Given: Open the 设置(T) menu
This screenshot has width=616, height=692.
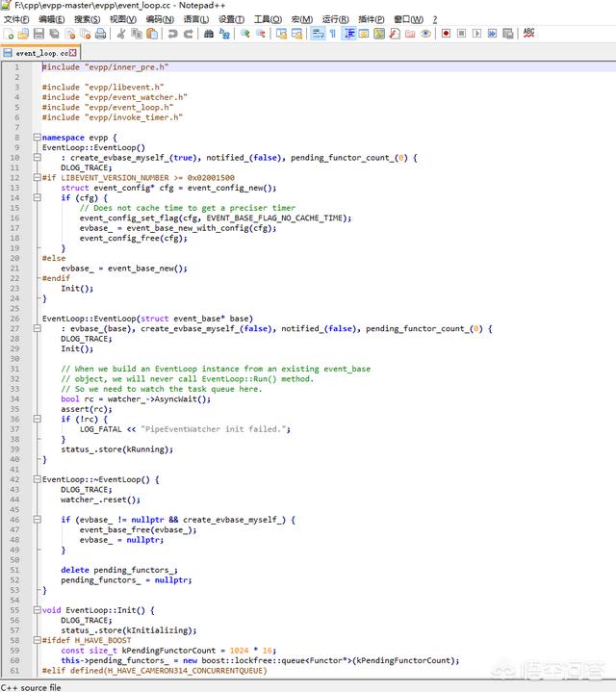Looking at the screenshot, I should pyautogui.click(x=232, y=19).
